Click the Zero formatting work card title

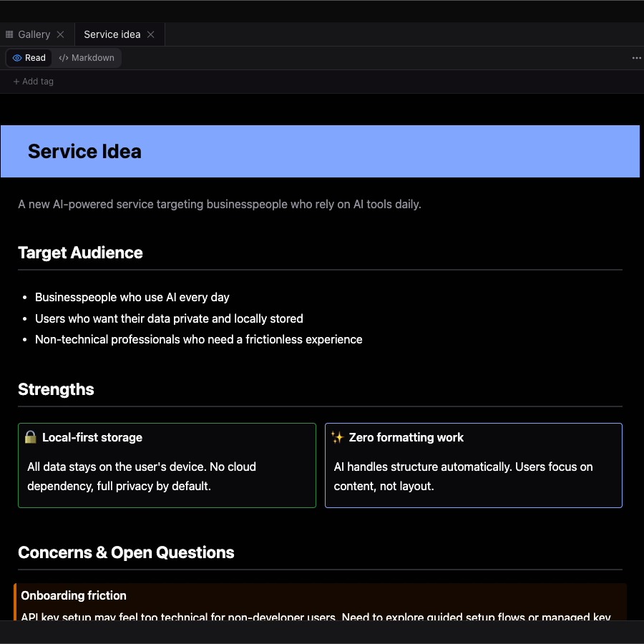pos(406,437)
